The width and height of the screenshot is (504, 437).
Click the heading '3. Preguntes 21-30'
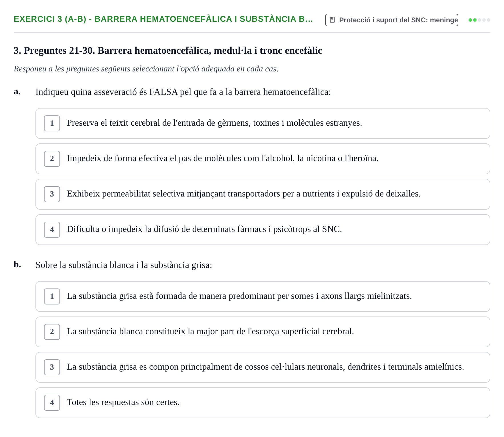pos(168,51)
